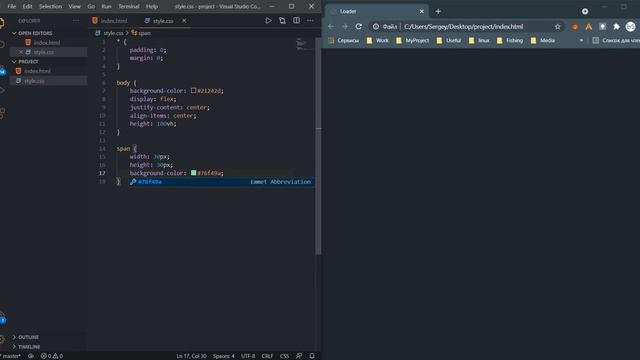This screenshot has width=640, height=360.
Task: Open the Media bookmarks folder
Action: point(543,40)
